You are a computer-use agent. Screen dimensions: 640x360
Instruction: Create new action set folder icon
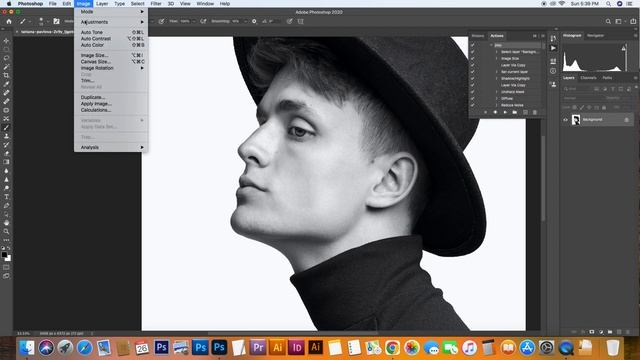tap(515, 112)
